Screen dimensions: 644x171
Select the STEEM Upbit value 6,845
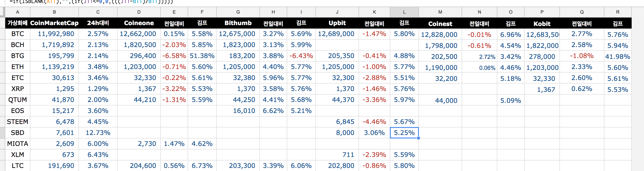[x=345, y=122]
